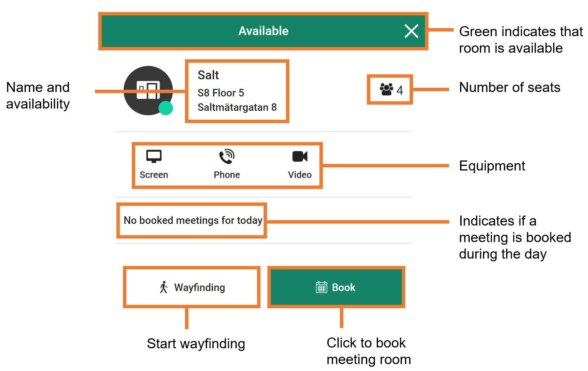Click the seat count number 4
Image resolution: width=588 pixels, height=371 pixels.
(x=400, y=90)
